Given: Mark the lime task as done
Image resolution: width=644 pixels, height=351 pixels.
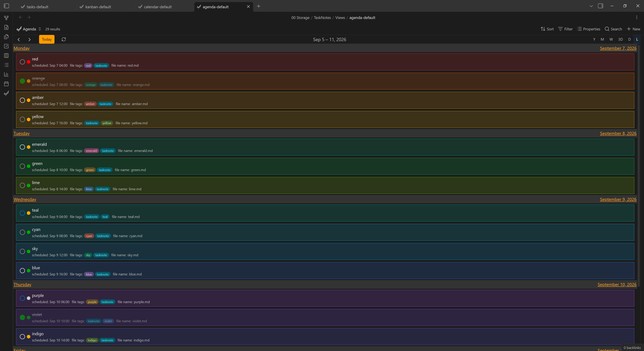Looking at the screenshot, I should tap(22, 186).
